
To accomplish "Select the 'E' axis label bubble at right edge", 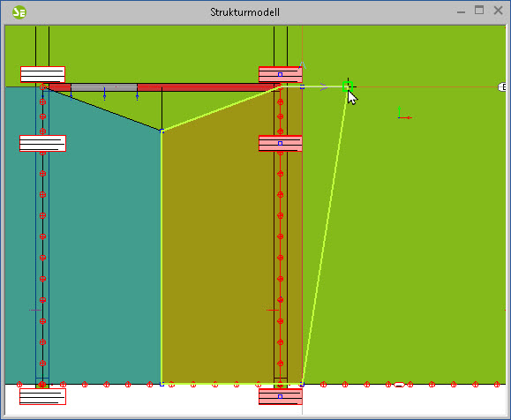I will tap(502, 87).
